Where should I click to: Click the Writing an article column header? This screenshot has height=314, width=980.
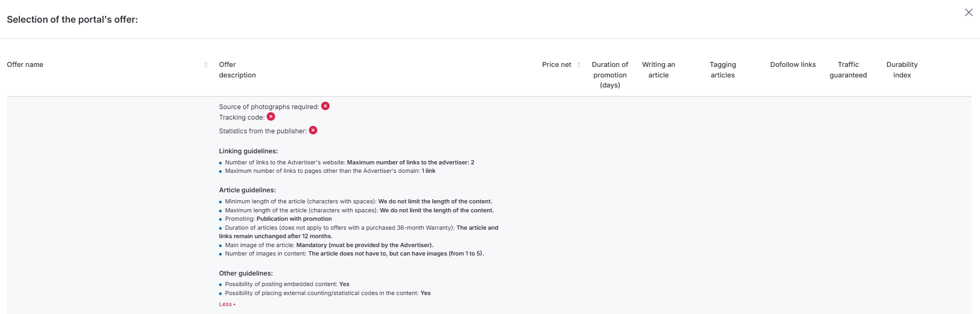click(x=658, y=70)
